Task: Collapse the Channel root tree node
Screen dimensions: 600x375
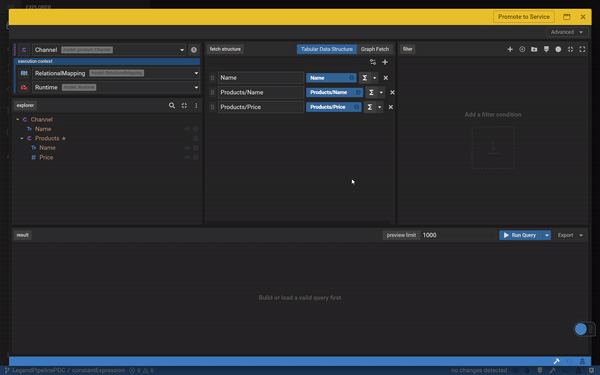Action: 18,119
